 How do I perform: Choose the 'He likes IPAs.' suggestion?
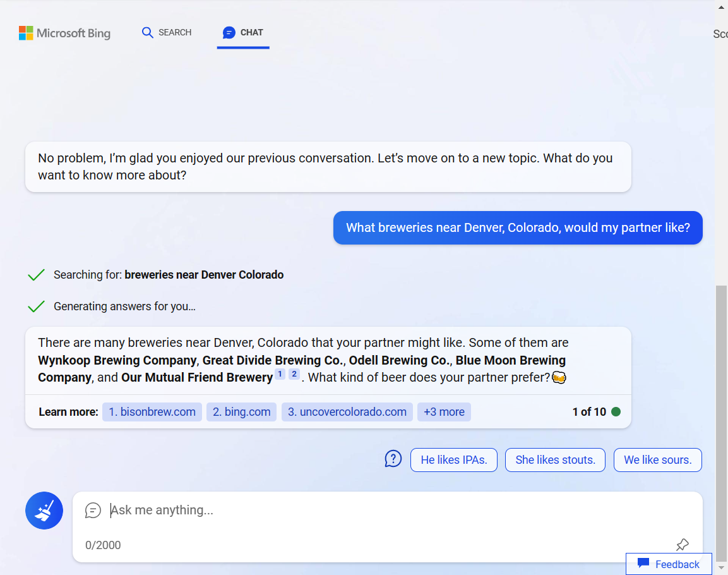pos(453,459)
